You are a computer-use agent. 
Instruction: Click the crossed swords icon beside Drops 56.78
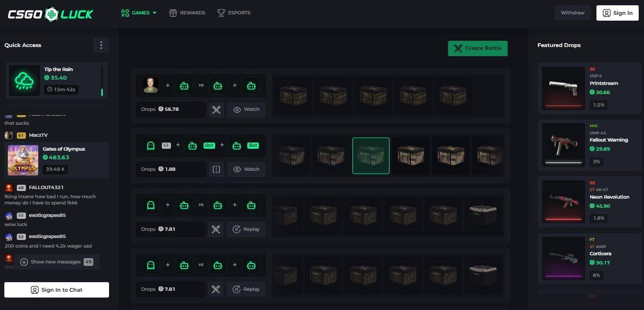pos(216,109)
